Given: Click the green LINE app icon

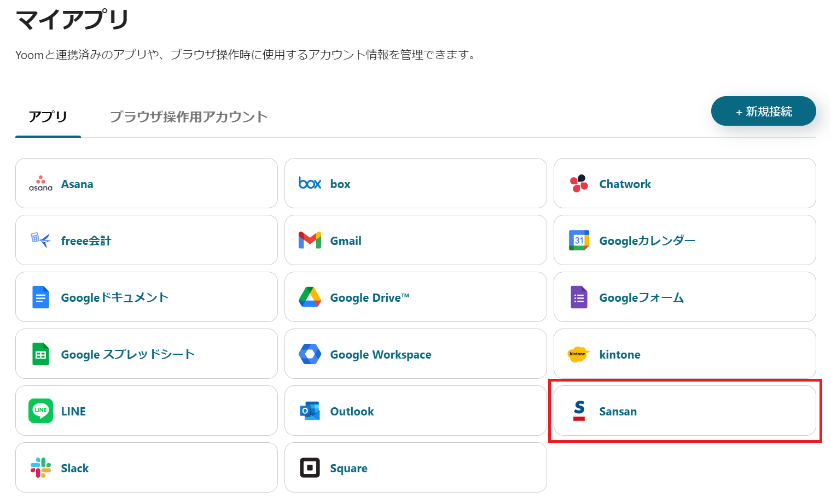Looking at the screenshot, I should click(40, 411).
